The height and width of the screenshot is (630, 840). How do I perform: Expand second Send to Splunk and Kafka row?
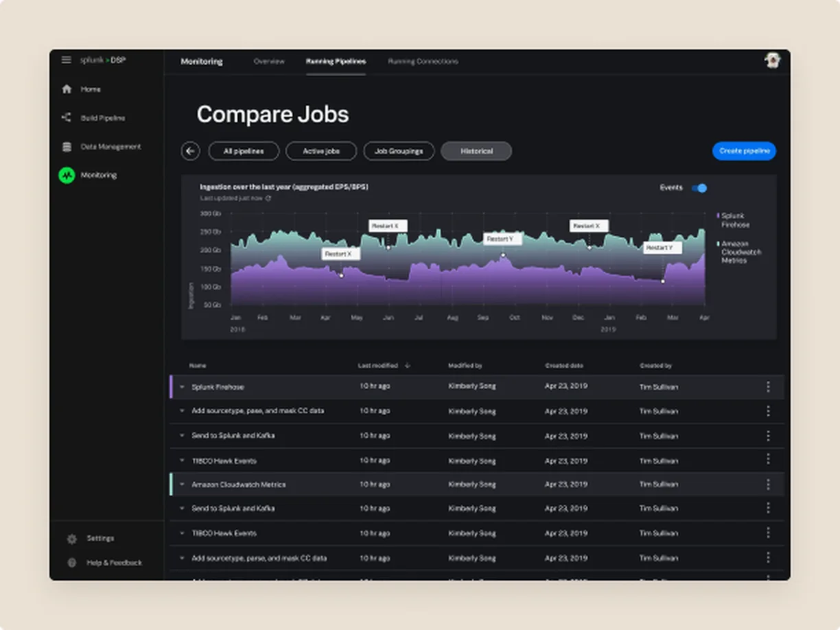click(x=182, y=509)
